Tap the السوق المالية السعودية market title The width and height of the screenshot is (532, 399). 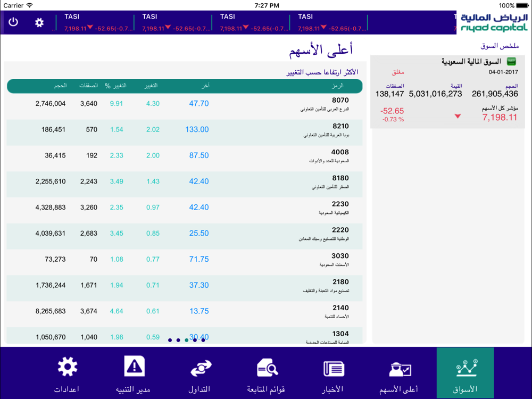[471, 62]
